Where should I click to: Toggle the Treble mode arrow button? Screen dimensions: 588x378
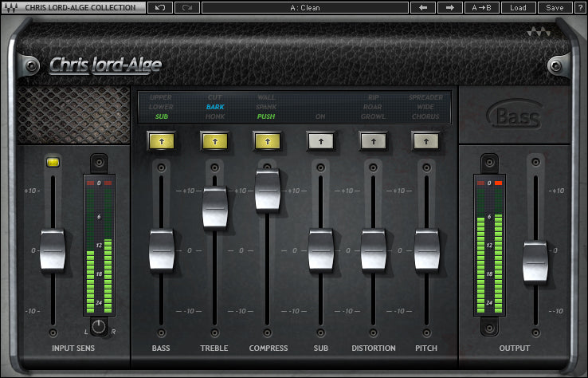214,141
